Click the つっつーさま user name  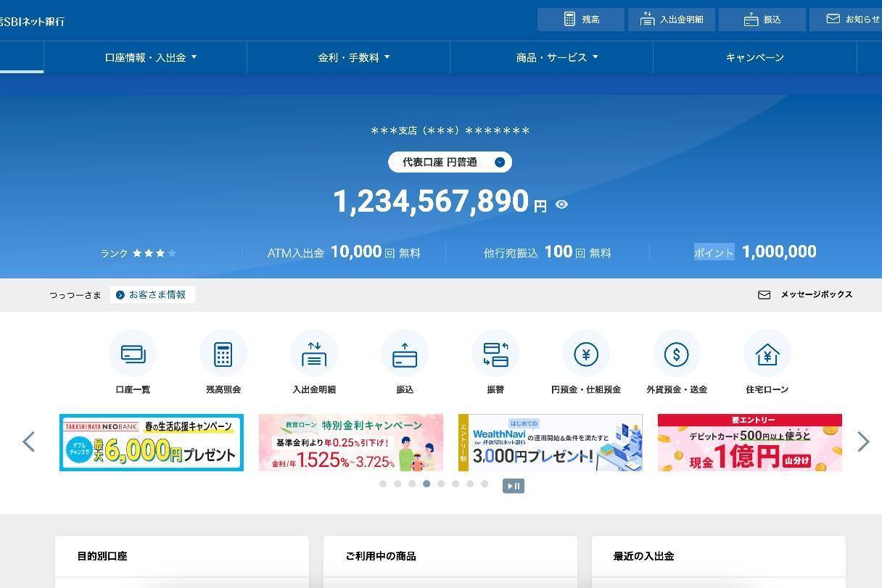pos(75,295)
